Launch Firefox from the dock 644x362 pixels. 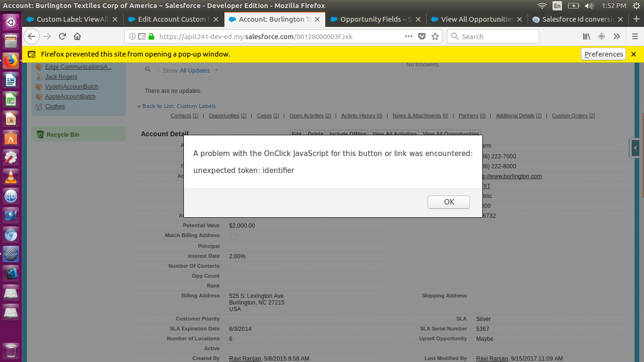[x=11, y=61]
